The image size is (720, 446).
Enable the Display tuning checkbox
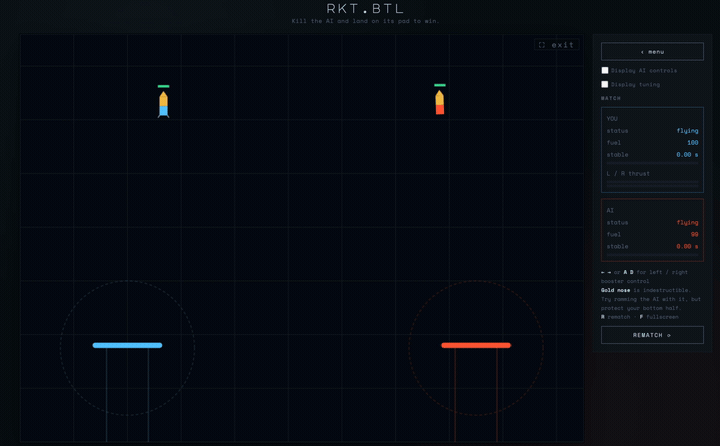(x=605, y=84)
